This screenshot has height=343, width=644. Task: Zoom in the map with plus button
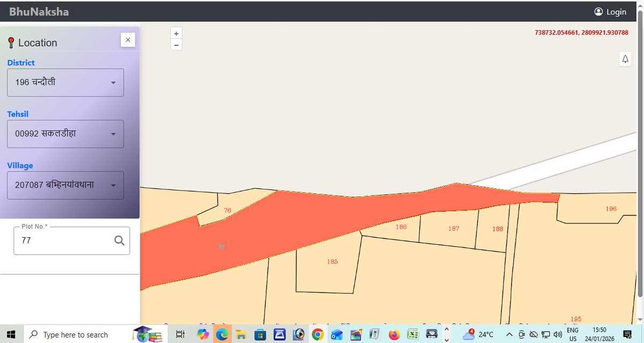[176, 33]
